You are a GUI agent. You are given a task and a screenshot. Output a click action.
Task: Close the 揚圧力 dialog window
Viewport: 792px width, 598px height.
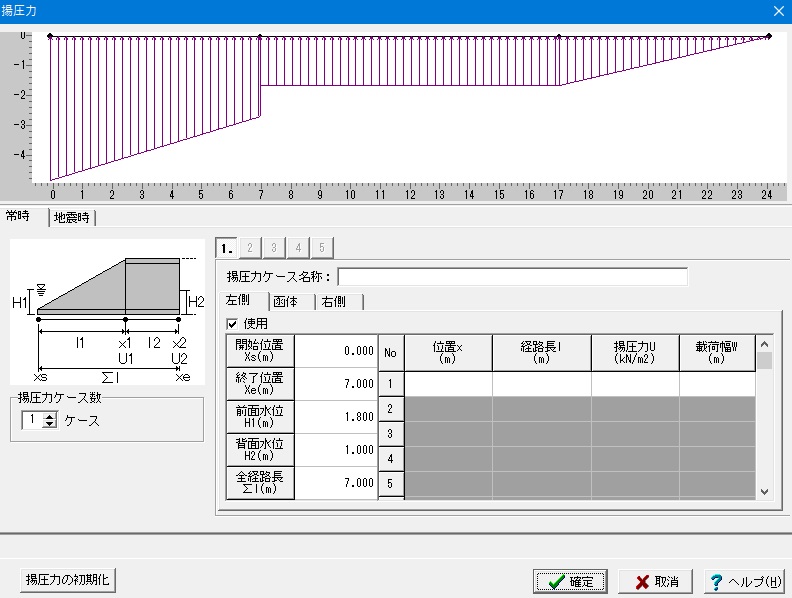pyautogui.click(x=779, y=11)
